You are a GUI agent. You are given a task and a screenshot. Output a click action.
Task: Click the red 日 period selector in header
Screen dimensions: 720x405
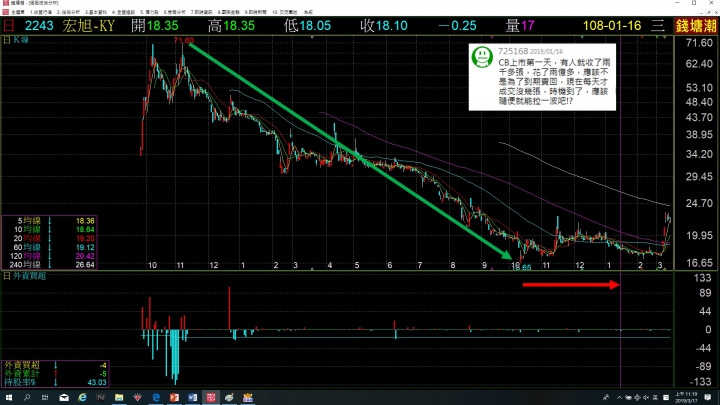pyautogui.click(x=9, y=26)
